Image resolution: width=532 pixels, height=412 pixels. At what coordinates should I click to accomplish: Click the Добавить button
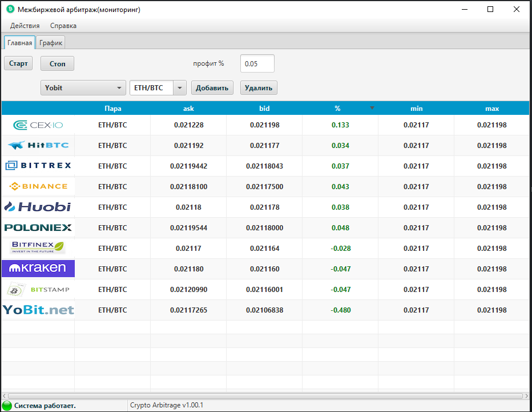[x=212, y=88]
